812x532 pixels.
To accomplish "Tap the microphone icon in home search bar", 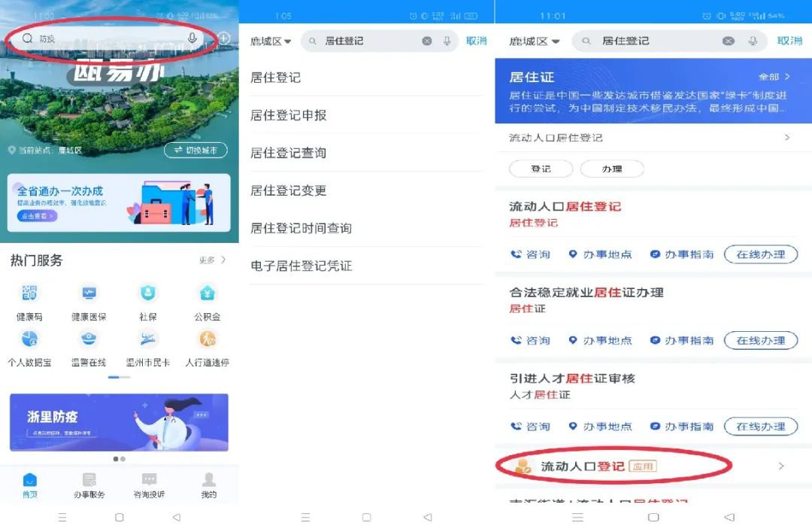I will click(x=192, y=38).
